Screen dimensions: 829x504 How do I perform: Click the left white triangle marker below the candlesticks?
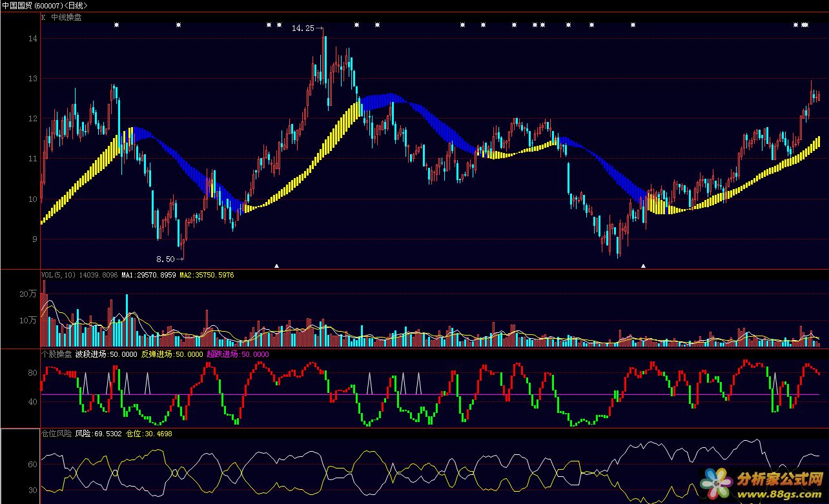coord(277,265)
